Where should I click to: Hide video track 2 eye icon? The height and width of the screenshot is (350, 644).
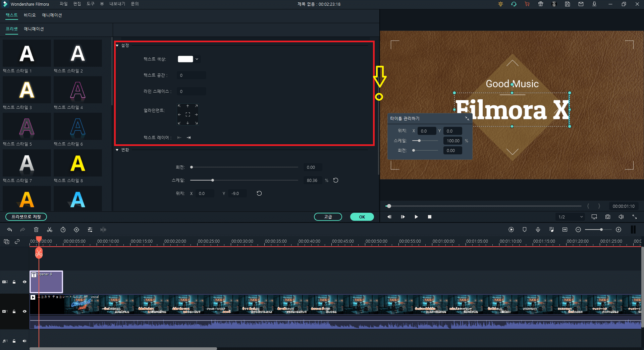pos(24,282)
